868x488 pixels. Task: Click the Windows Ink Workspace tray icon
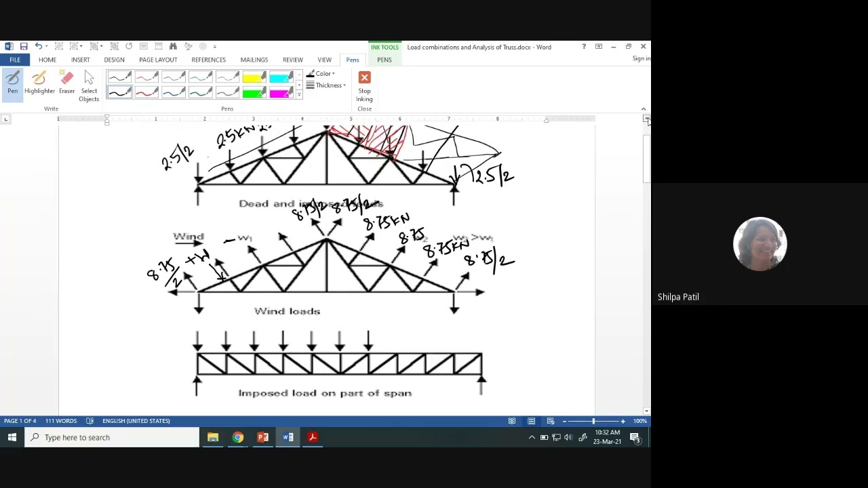click(x=582, y=437)
